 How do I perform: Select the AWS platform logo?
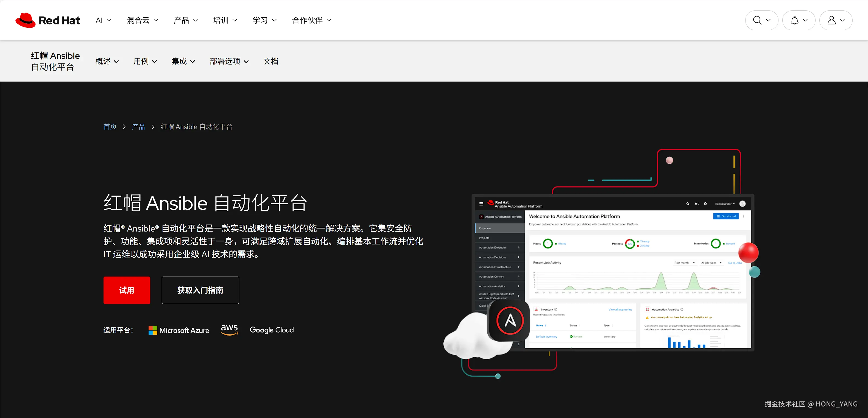(x=230, y=329)
